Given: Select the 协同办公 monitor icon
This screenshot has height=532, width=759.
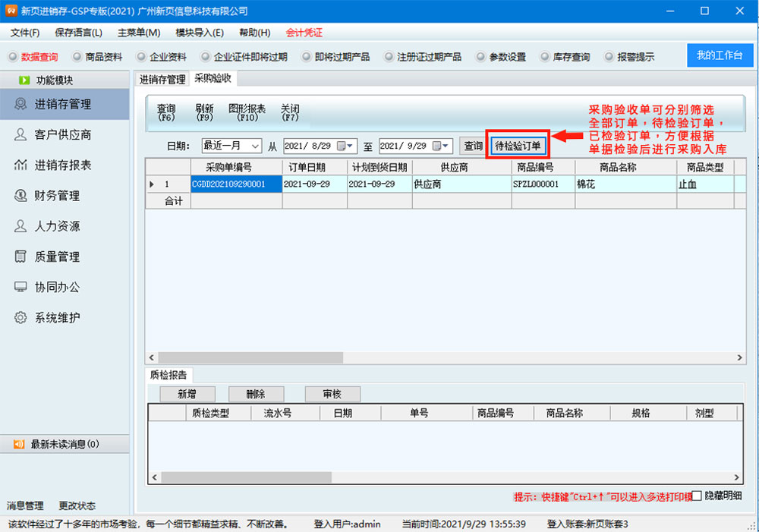Looking at the screenshot, I should (x=20, y=288).
